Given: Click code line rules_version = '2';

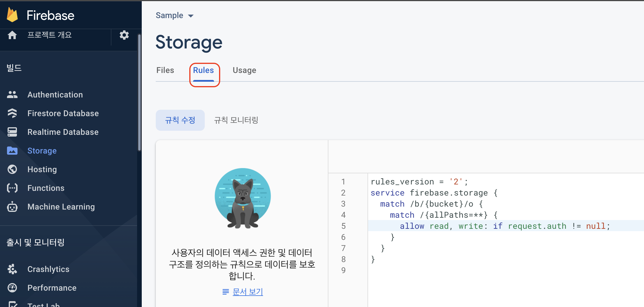Looking at the screenshot, I should pyautogui.click(x=419, y=182).
